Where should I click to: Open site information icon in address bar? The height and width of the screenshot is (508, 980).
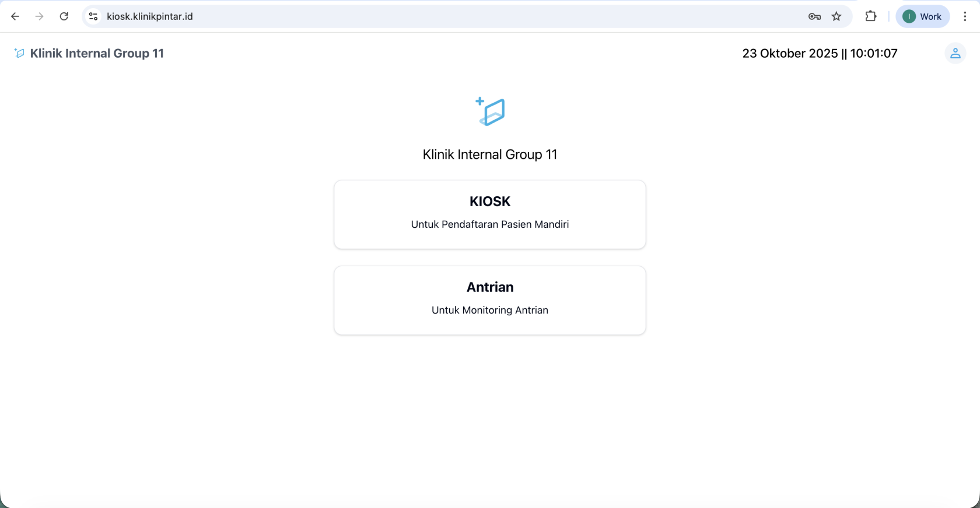click(93, 16)
